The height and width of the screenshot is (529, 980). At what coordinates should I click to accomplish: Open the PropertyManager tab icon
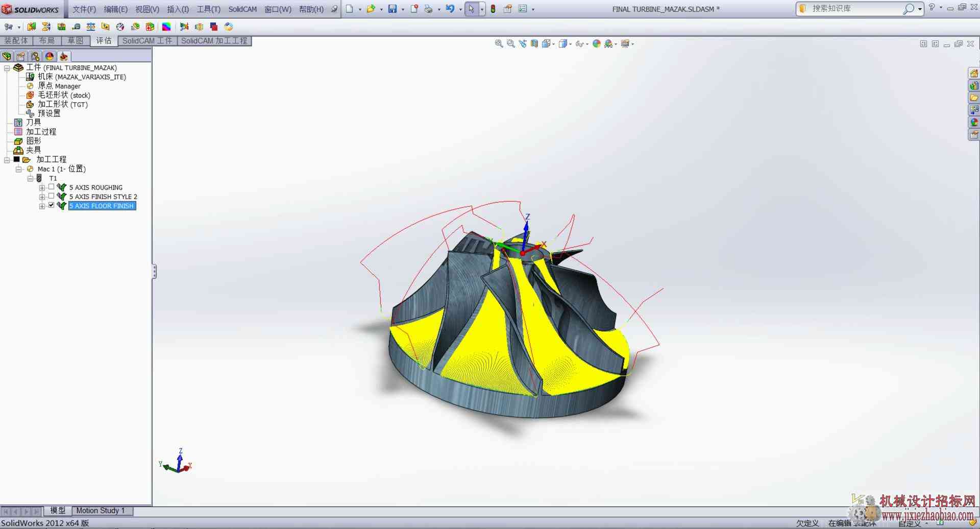[x=21, y=56]
